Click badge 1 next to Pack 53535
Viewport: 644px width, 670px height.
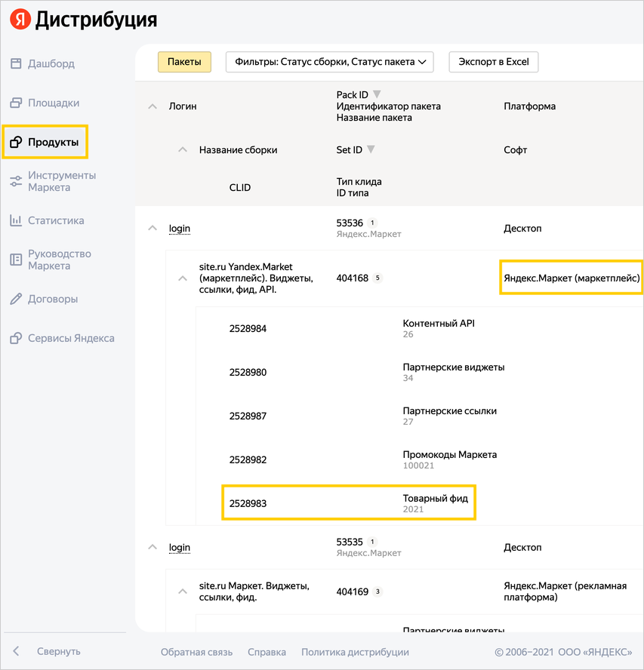click(372, 542)
